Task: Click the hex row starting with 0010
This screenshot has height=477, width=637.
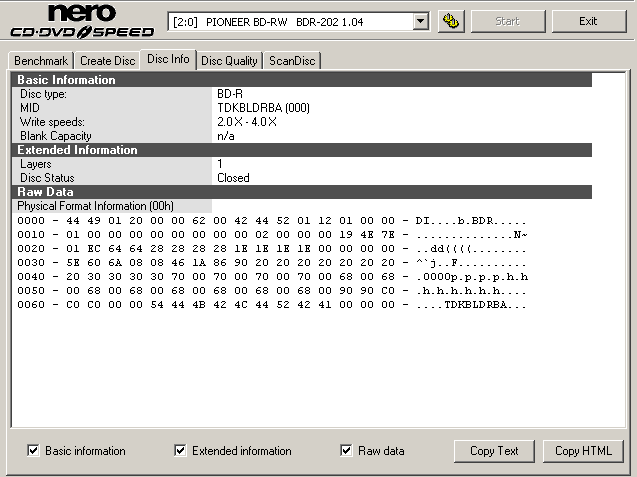Action: point(272,235)
